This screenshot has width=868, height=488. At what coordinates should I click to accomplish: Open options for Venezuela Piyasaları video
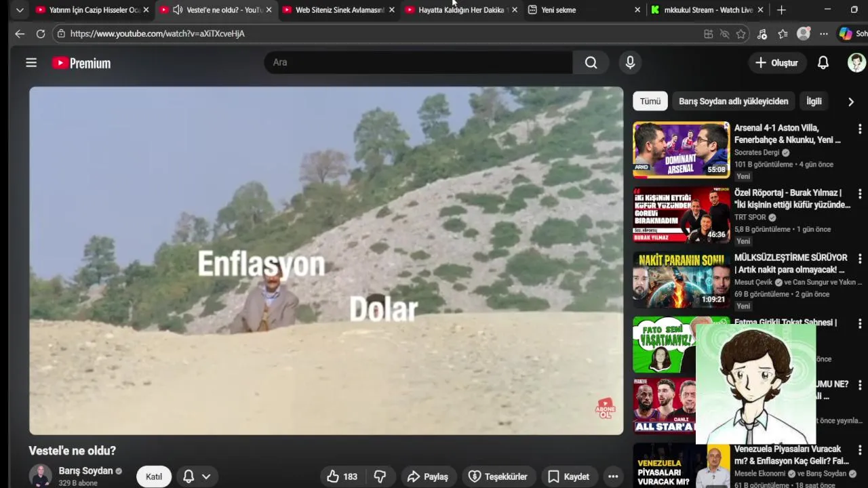pyautogui.click(x=860, y=450)
